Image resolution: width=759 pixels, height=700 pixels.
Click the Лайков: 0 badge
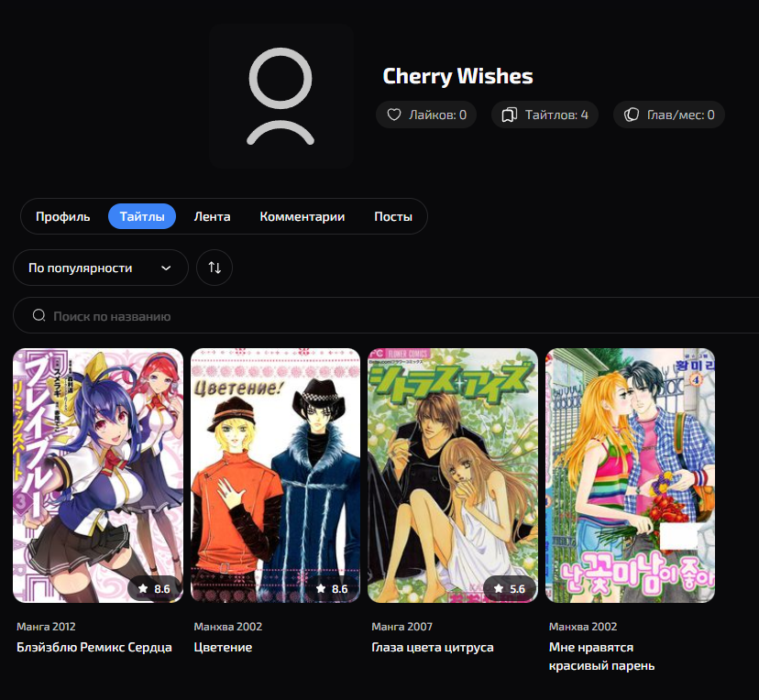pyautogui.click(x=426, y=115)
